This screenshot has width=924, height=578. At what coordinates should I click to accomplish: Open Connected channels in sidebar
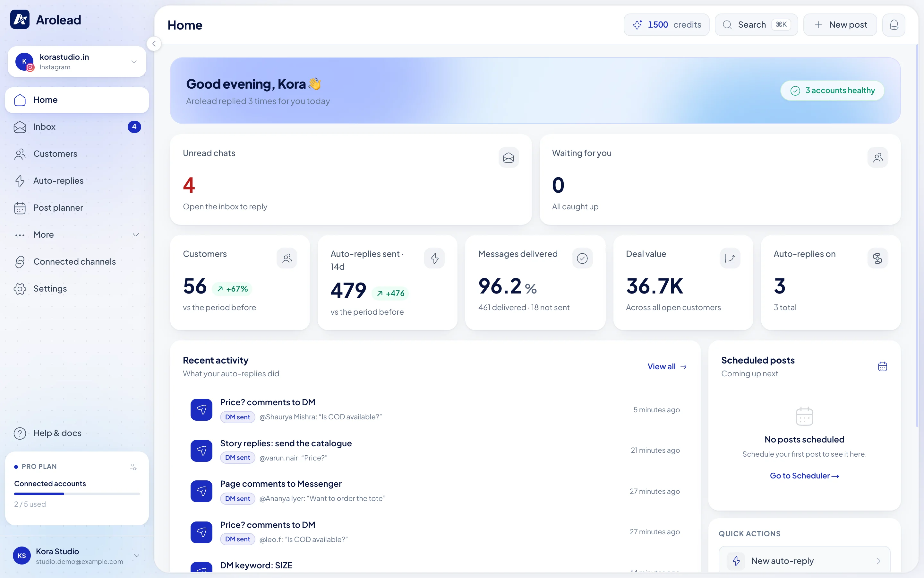[x=77, y=262]
